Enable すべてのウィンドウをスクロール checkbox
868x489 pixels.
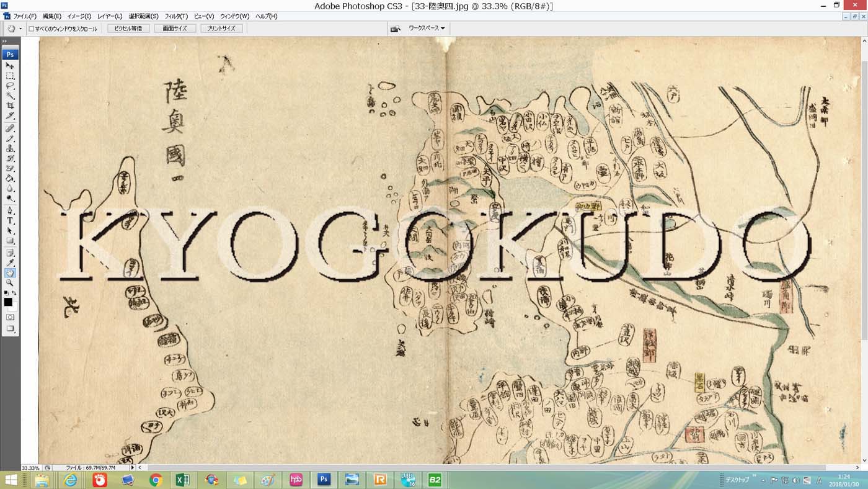point(31,29)
